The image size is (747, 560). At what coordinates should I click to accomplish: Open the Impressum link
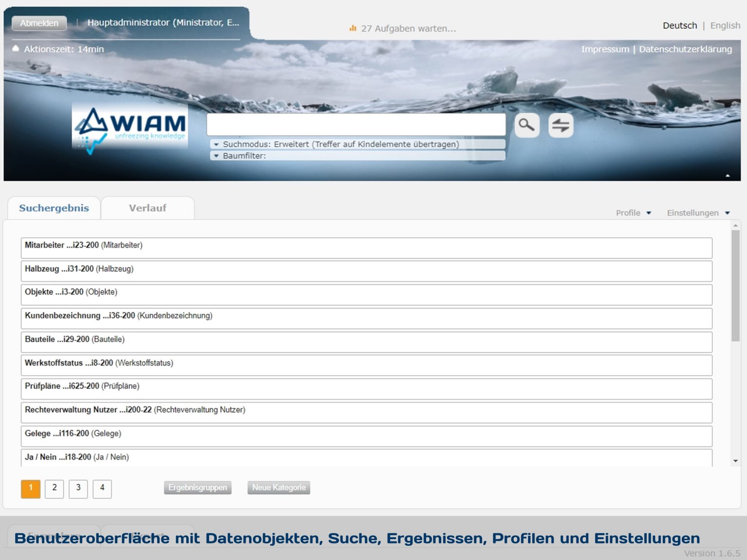tap(605, 49)
